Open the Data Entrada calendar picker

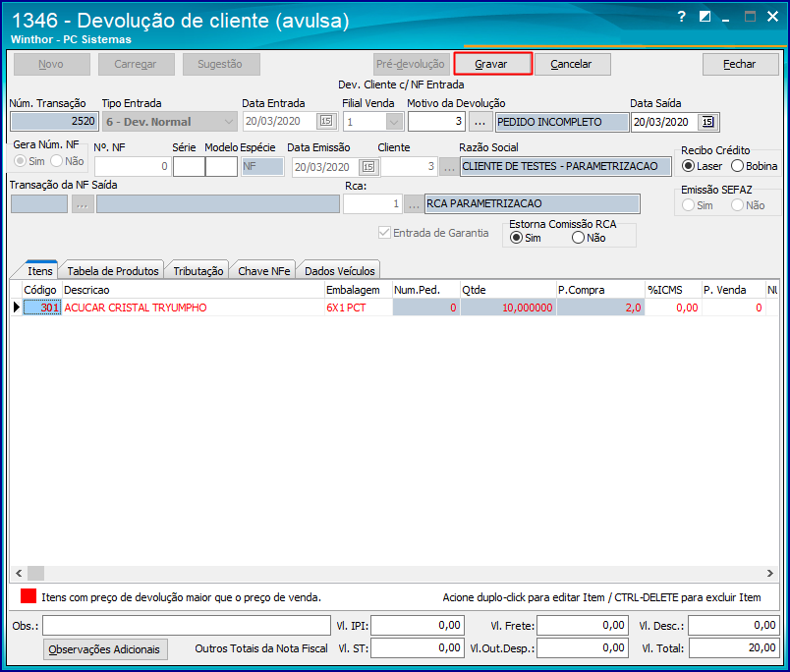pos(326,122)
